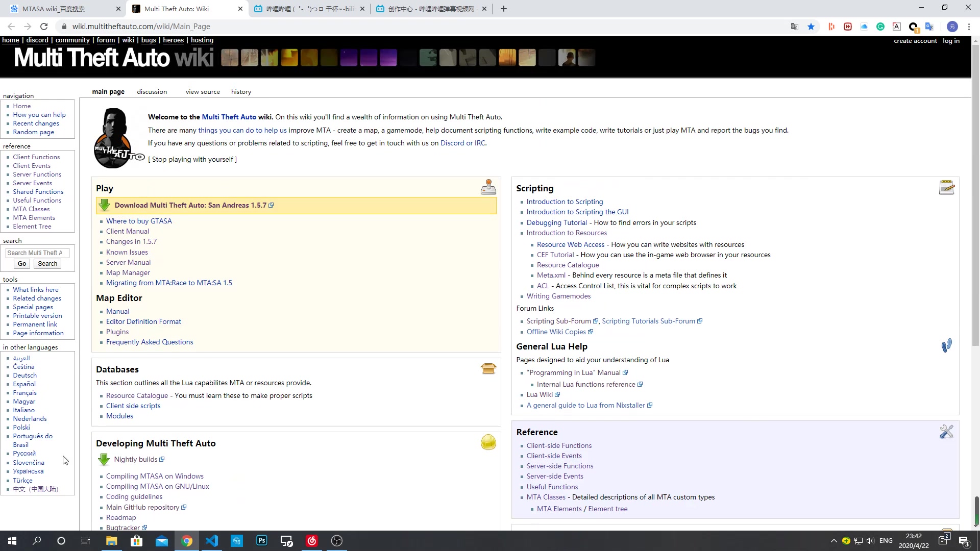The width and height of the screenshot is (980, 551).
Task: Open the notification center in the taskbar
Action: coord(964,541)
